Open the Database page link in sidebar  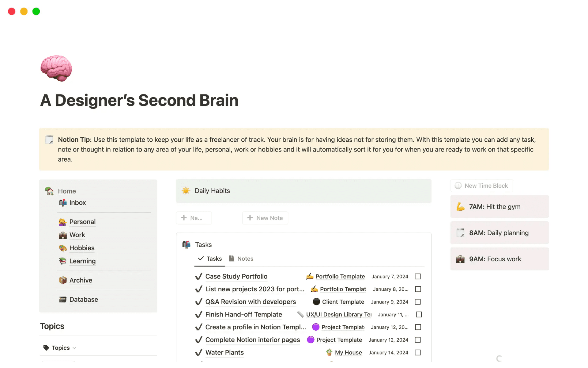[84, 300]
